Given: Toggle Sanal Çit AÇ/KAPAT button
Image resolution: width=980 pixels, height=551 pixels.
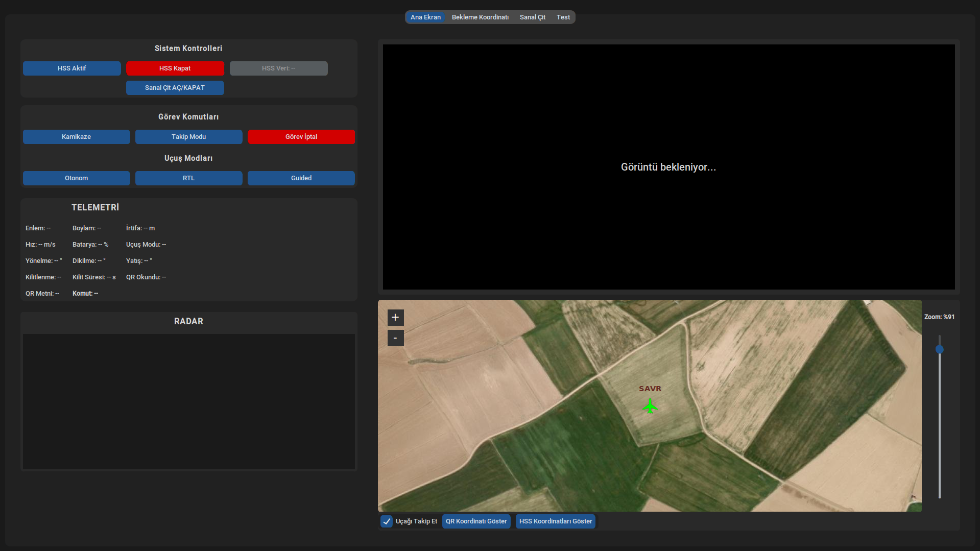Looking at the screenshot, I should pyautogui.click(x=175, y=88).
